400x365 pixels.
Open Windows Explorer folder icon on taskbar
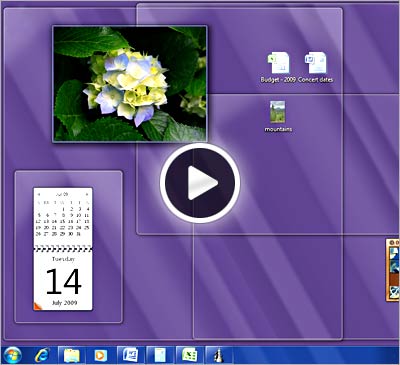coord(72,355)
